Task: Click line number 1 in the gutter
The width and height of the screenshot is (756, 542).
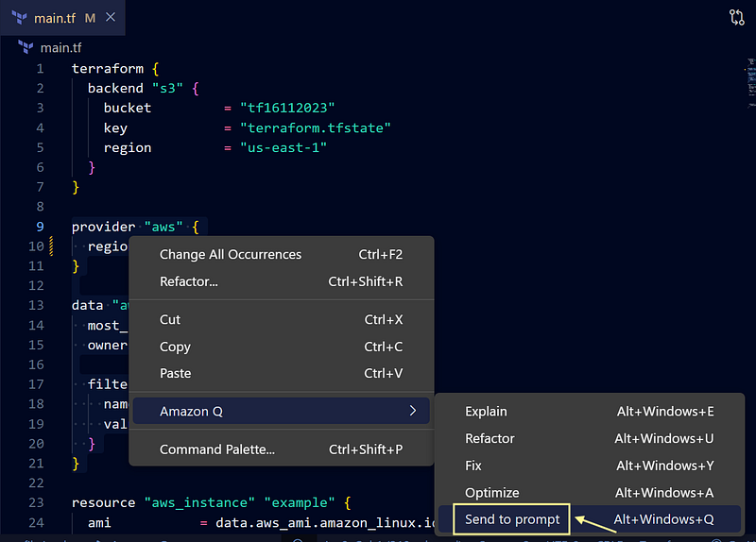Action: click(x=40, y=69)
